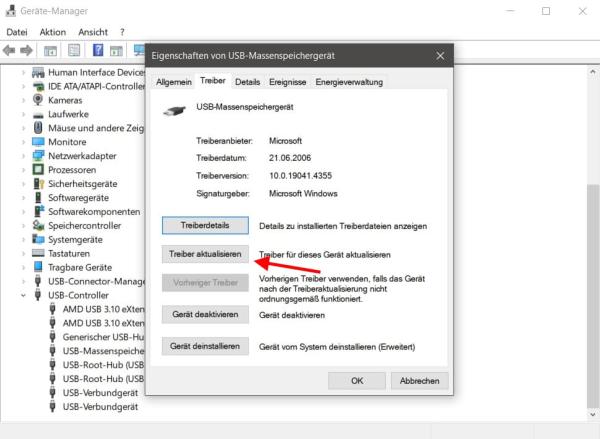Click the Kameras device icon
This screenshot has height=439, width=600.
coord(38,100)
